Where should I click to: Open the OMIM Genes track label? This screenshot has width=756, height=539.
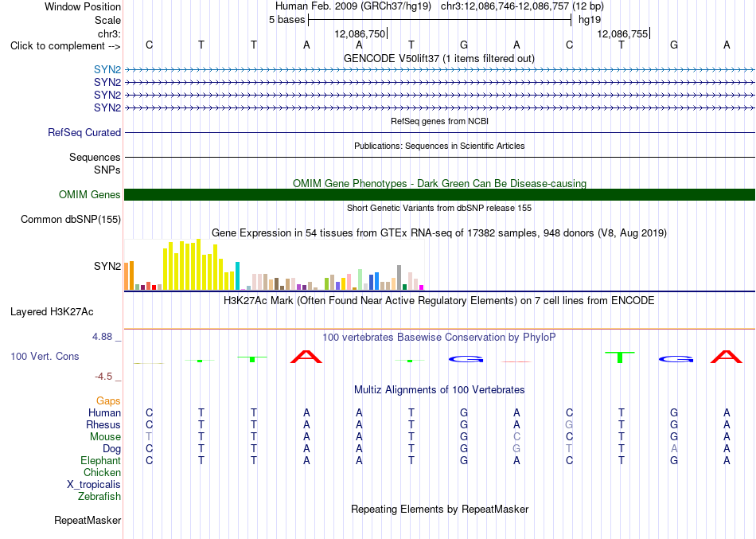click(x=90, y=194)
